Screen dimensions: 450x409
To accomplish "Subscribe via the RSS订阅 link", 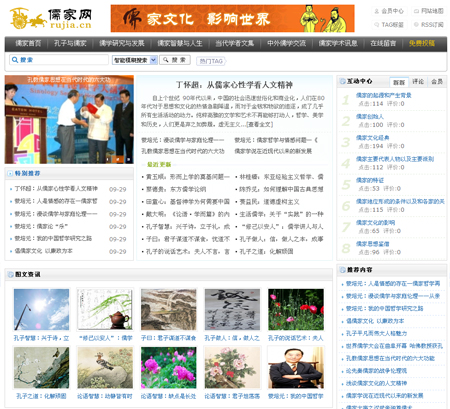I will pos(429,25).
